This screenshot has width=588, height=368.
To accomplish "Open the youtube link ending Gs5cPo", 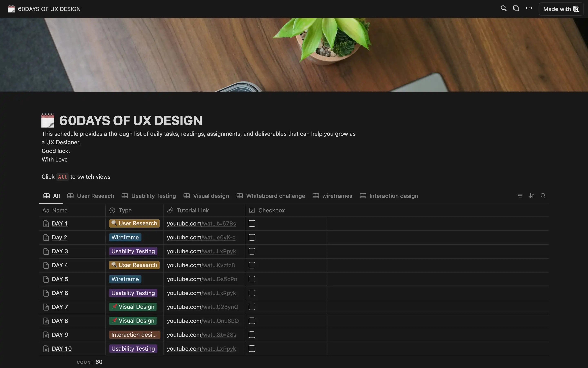I will [x=202, y=279].
